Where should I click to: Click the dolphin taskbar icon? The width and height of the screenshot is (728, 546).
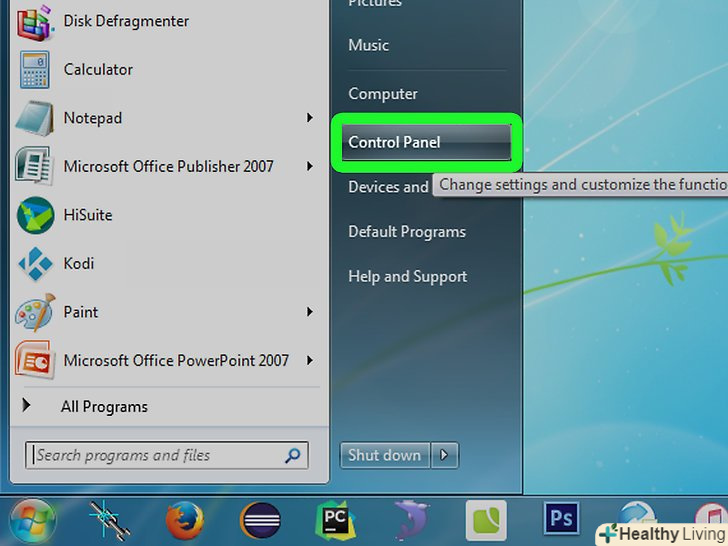[x=411, y=520]
